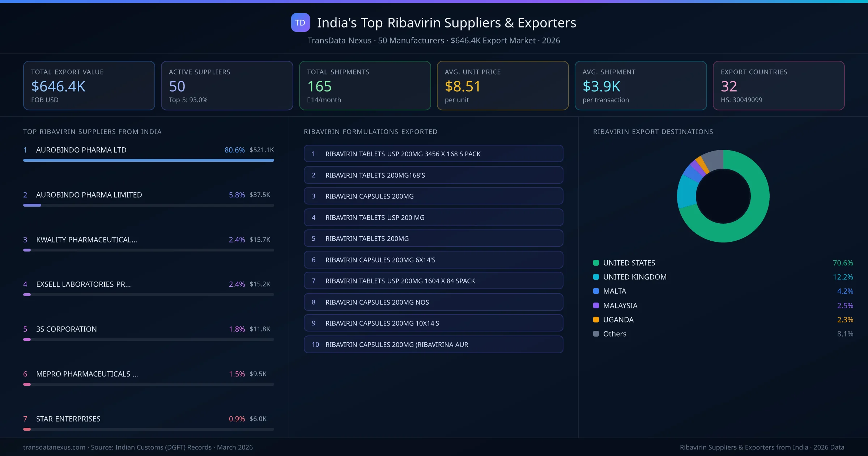The width and height of the screenshot is (868, 456).
Task: Click the Total Shipments stat card
Action: coord(365,85)
